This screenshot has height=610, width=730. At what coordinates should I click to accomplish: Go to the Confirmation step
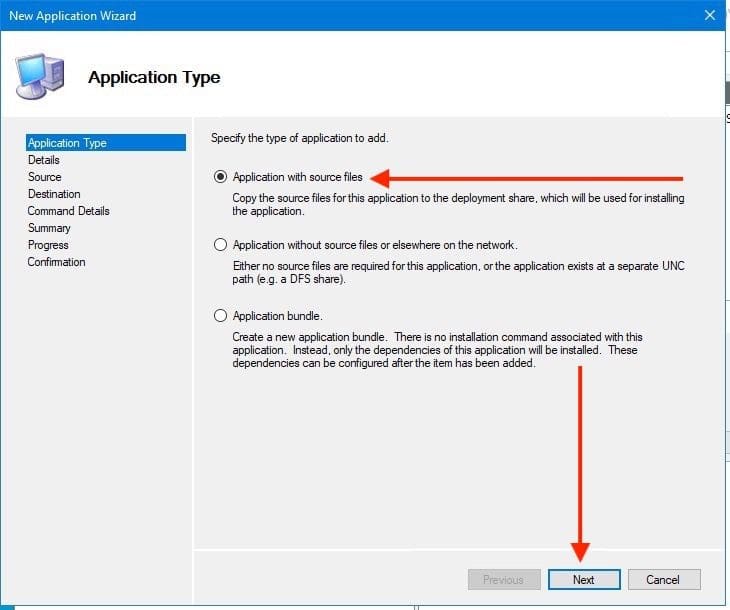57,262
